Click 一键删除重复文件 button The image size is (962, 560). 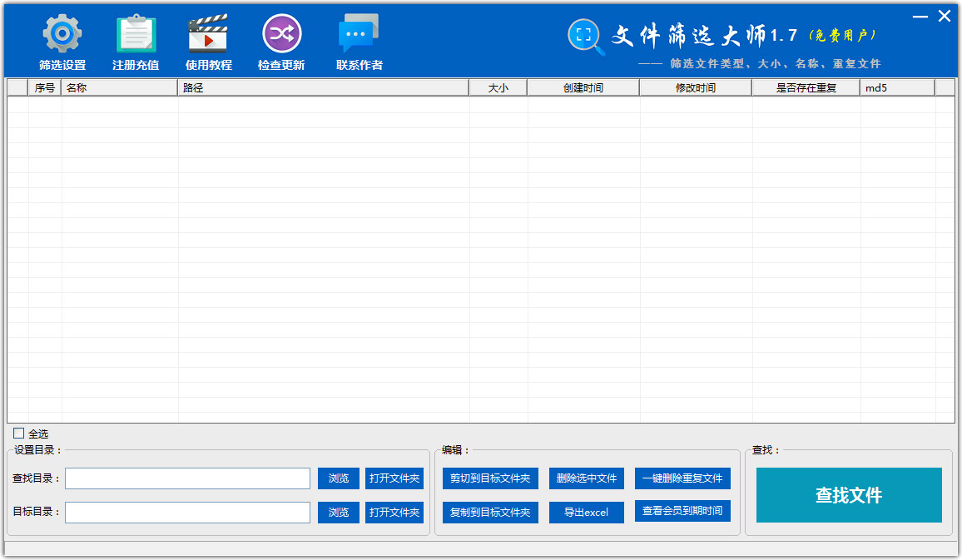[682, 478]
